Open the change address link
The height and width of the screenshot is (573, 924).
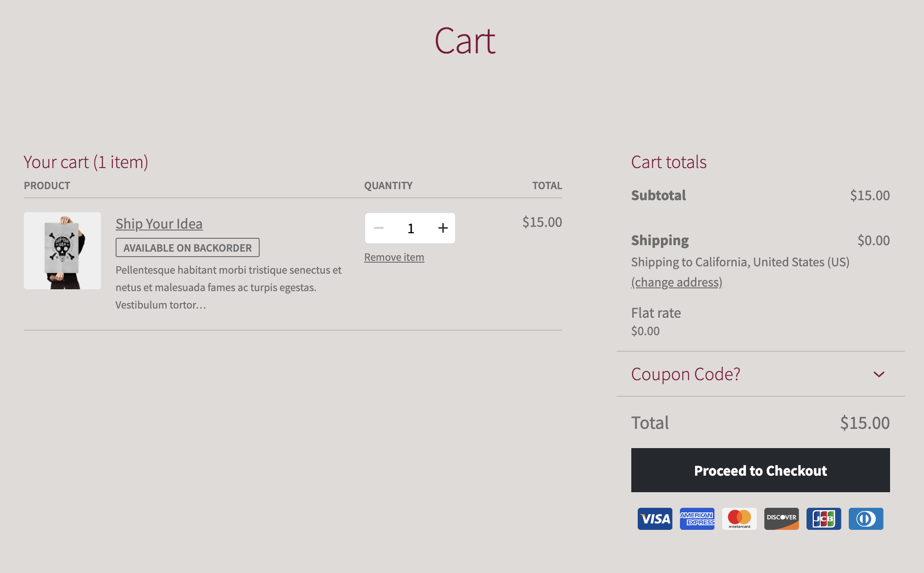click(677, 282)
